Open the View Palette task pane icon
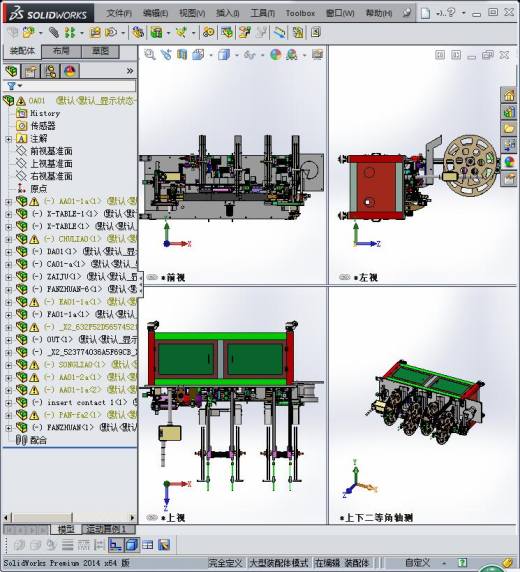This screenshot has height=572, width=520. click(x=509, y=145)
